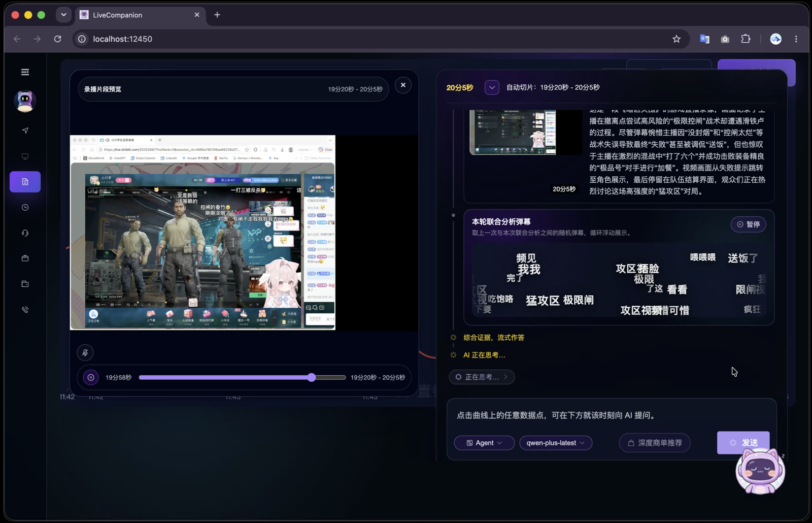The height and width of the screenshot is (523, 812).
Task: Open the camera screenshot extension icon
Action: click(725, 39)
